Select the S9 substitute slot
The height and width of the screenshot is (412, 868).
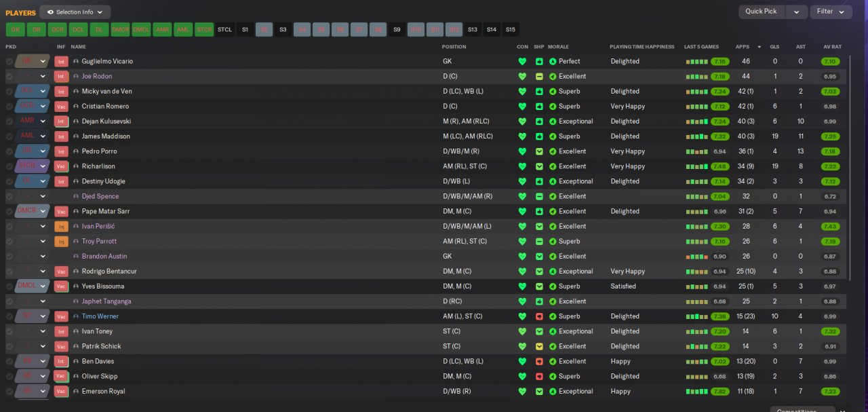click(397, 30)
